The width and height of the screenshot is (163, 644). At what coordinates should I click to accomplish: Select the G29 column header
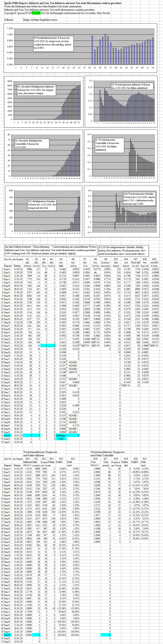pos(154,259)
